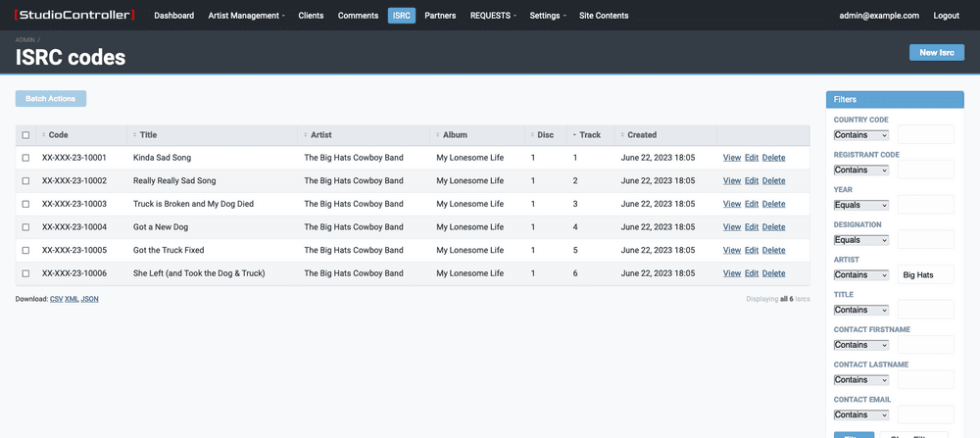This screenshot has height=438, width=980.
Task: Toggle the select-all checkbox in table header
Action: [25, 135]
